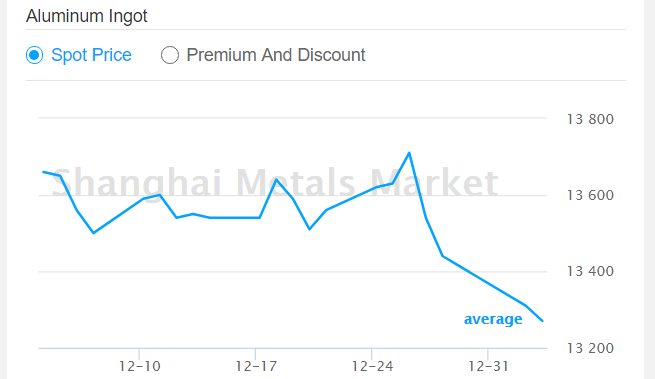Click the Shanghai Metals Market watermark
The image size is (655, 379).
[x=274, y=183]
